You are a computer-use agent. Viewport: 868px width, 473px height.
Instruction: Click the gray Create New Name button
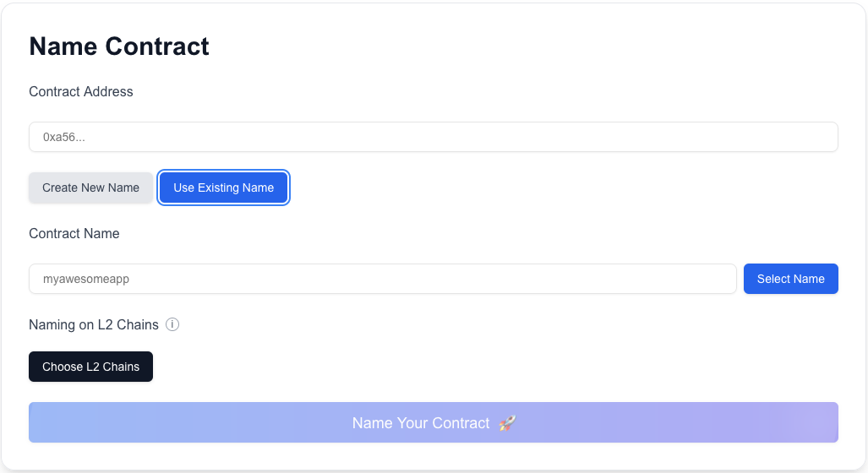90,188
